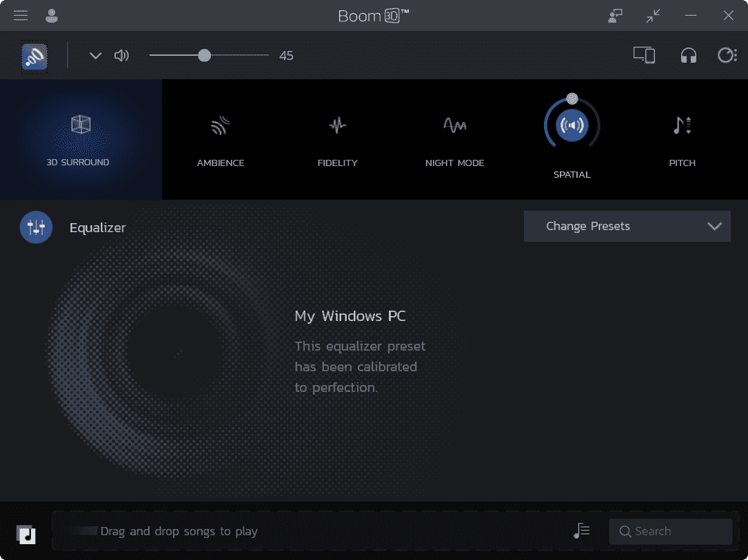Image resolution: width=748 pixels, height=560 pixels.
Task: Minimize the Boom 3D window
Action: click(x=690, y=16)
